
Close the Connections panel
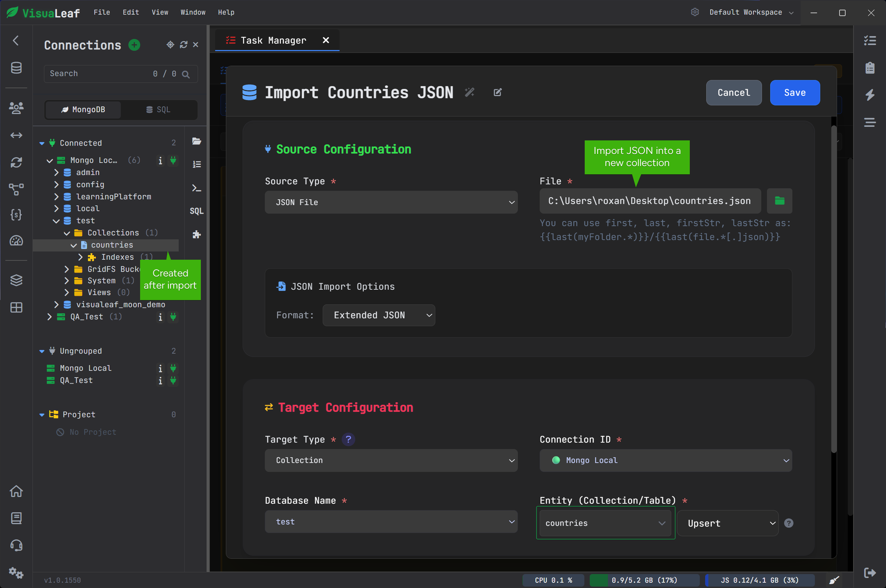click(x=195, y=45)
